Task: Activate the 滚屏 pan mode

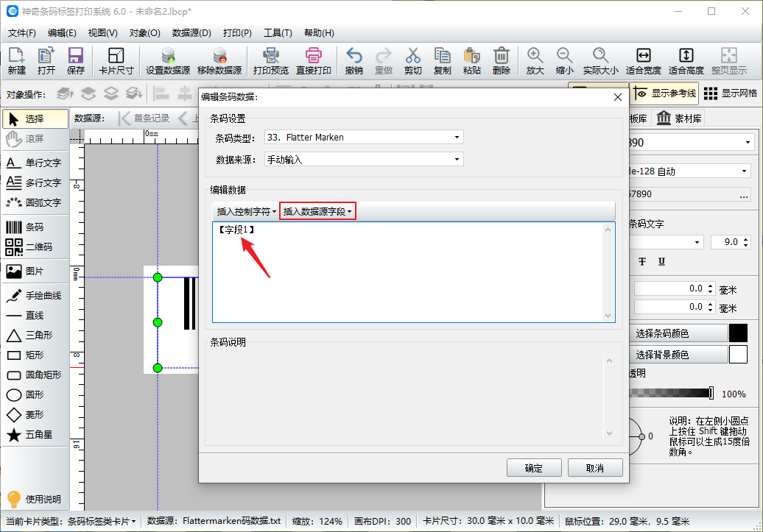Action: pos(35,138)
